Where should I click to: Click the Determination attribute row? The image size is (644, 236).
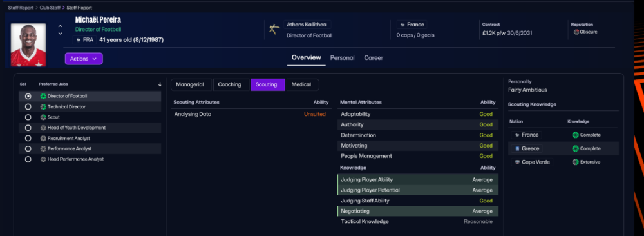tap(418, 135)
